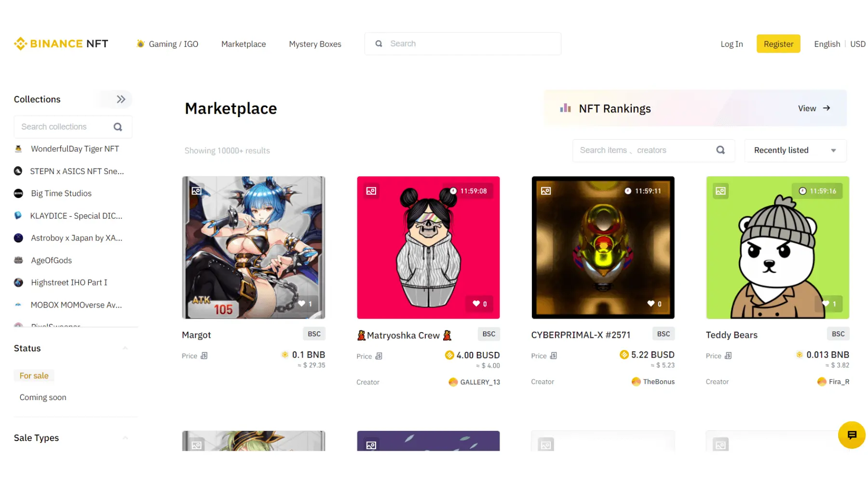Toggle the Coming soon status filter
This screenshot has height=482, width=868.
click(x=43, y=397)
